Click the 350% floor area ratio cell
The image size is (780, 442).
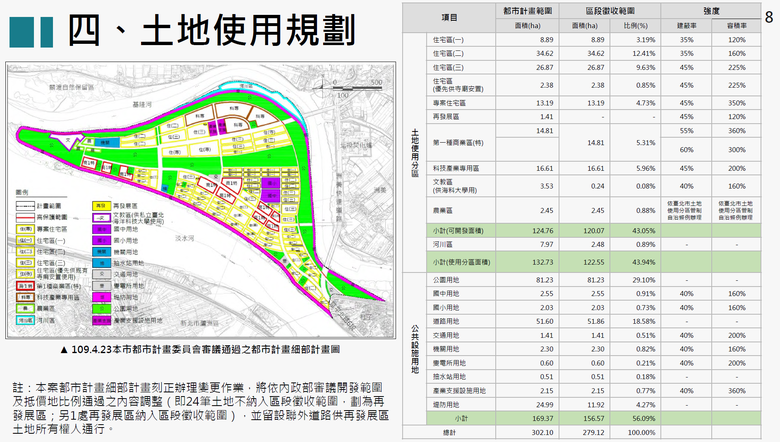(x=737, y=103)
